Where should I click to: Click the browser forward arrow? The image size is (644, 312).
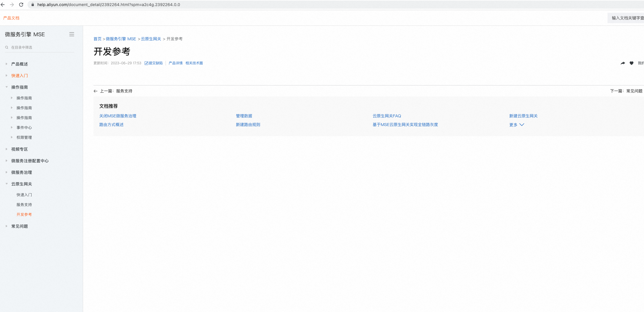pyautogui.click(x=12, y=5)
